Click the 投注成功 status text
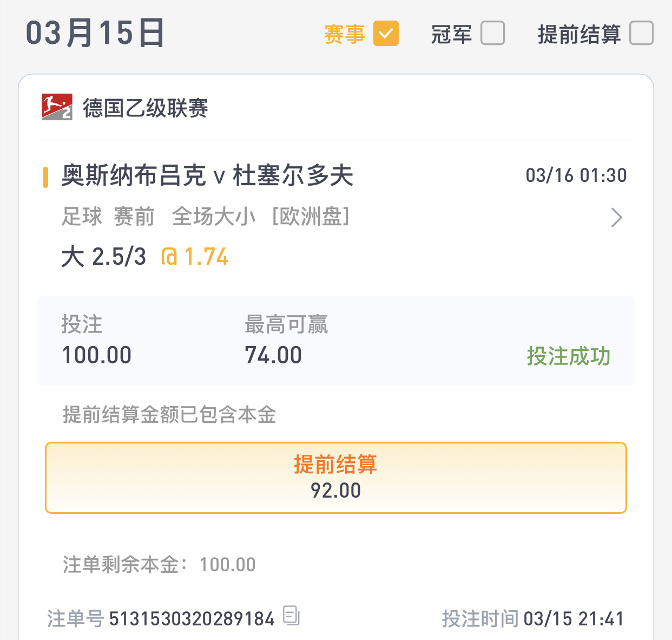The width and height of the screenshot is (672, 640). click(x=568, y=356)
